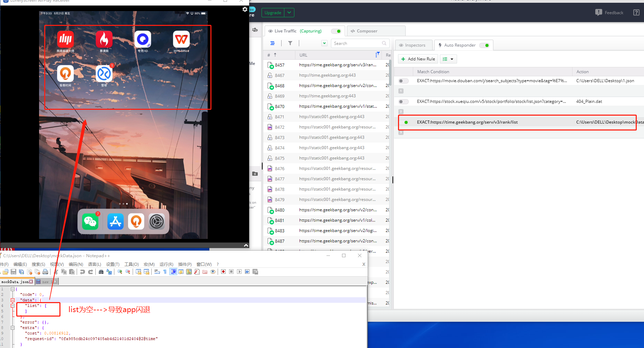Open the 编辑(E) menu in Notepad++
Image resolution: width=644 pixels, height=348 pixels.
point(20,264)
